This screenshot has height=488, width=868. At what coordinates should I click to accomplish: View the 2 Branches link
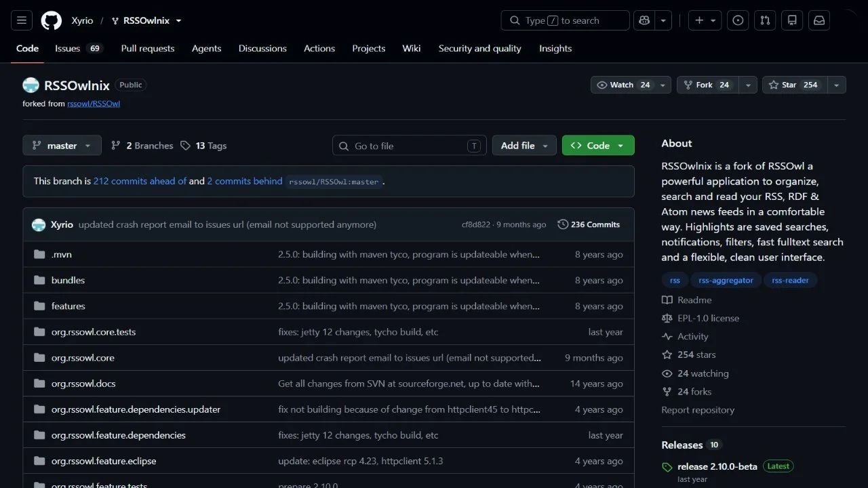click(142, 146)
